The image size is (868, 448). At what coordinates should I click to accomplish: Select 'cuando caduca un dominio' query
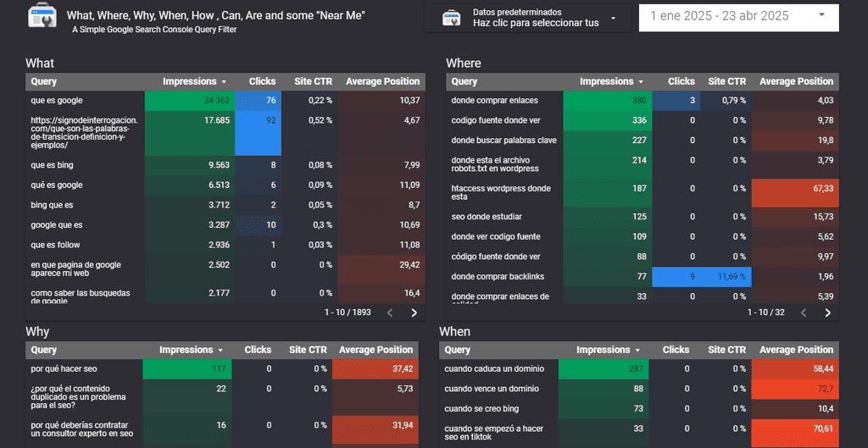[x=494, y=369]
